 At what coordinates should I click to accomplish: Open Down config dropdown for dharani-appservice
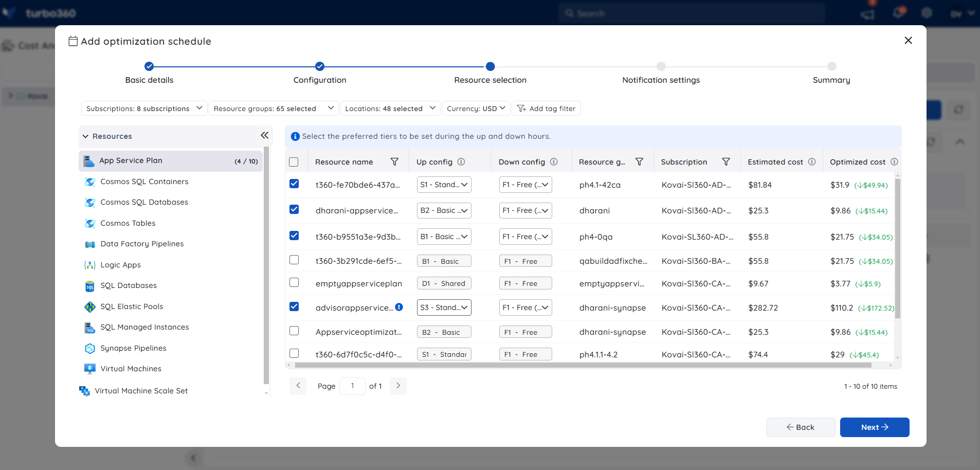[525, 210]
